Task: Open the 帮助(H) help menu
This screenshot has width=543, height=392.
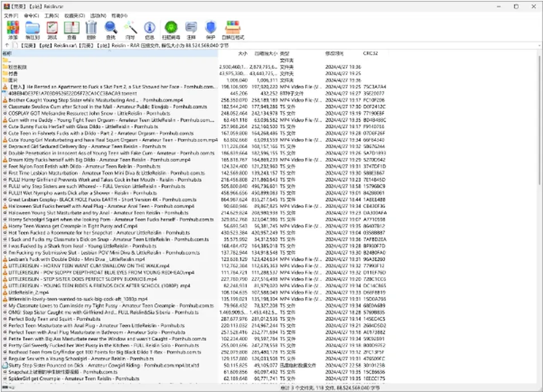Action: 119,16
